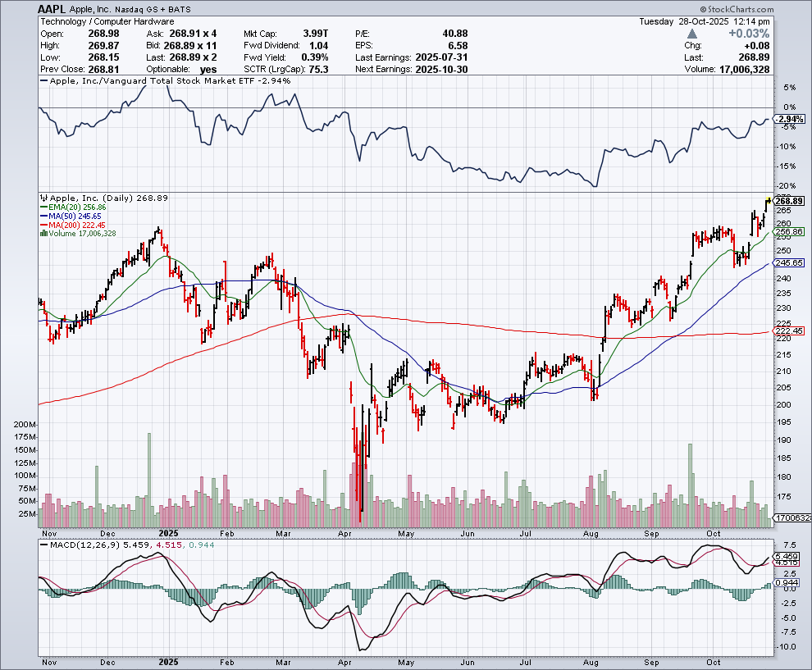Click the Next Earnings date 2025-10-30
The height and width of the screenshot is (670, 812).
click(x=440, y=70)
